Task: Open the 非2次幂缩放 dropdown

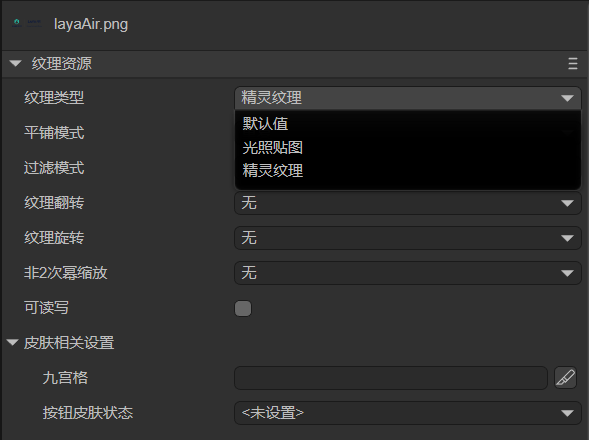Action: coord(408,273)
